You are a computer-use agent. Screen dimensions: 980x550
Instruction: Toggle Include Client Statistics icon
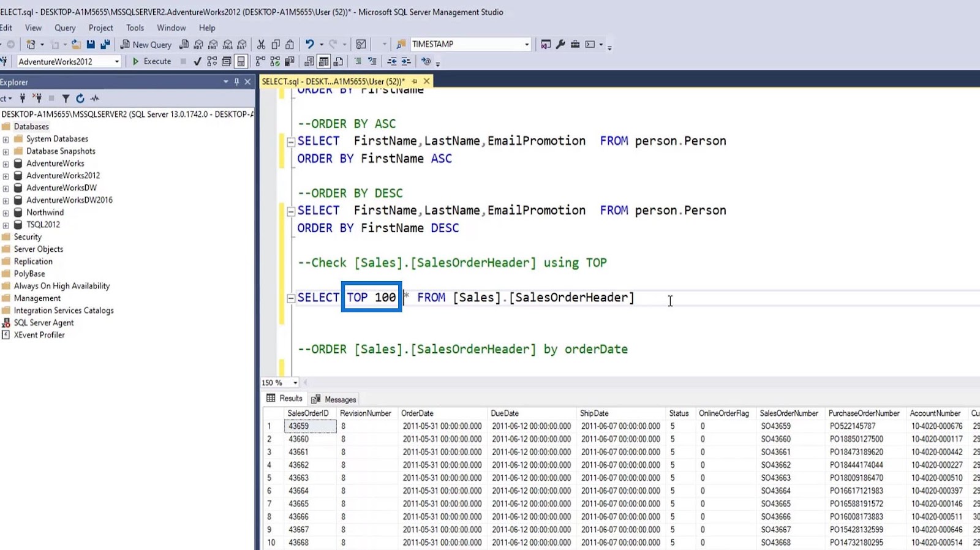coord(290,61)
